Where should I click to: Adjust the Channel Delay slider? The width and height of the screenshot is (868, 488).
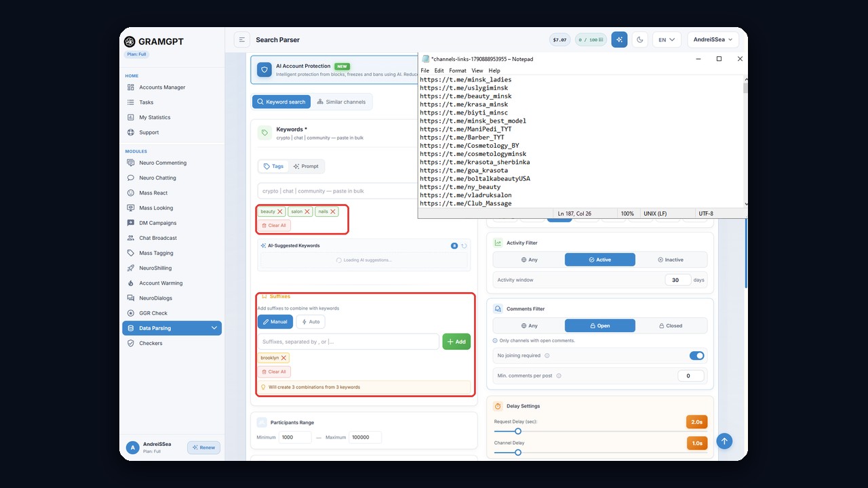click(518, 452)
